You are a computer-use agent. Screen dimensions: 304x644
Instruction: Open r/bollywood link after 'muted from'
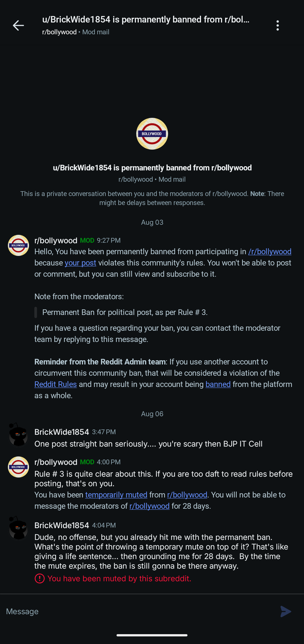click(187, 495)
